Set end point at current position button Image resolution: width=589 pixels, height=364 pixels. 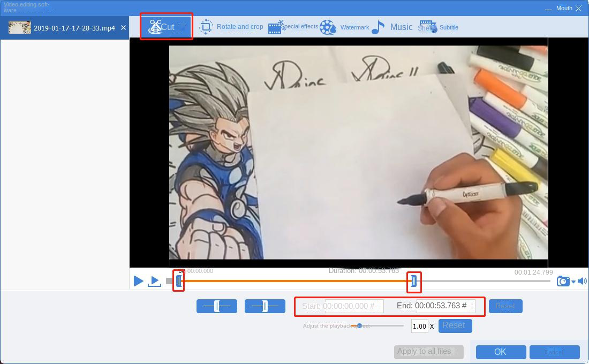[x=265, y=306]
